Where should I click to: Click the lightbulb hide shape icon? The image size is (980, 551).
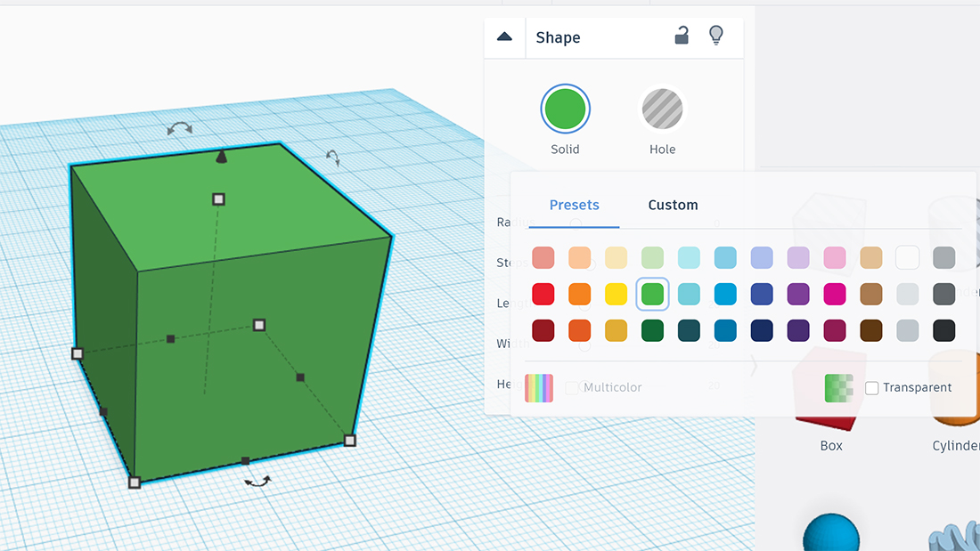715,36
